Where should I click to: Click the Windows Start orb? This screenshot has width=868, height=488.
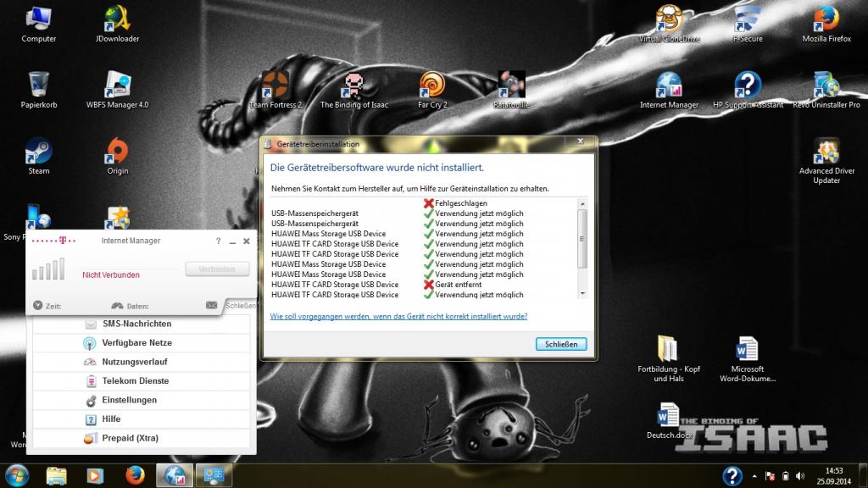click(x=17, y=476)
